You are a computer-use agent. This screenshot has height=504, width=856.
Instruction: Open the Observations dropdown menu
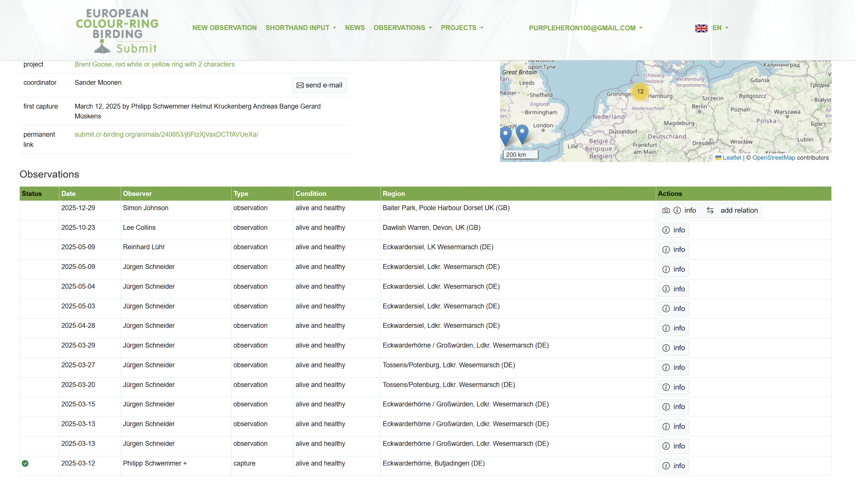402,28
